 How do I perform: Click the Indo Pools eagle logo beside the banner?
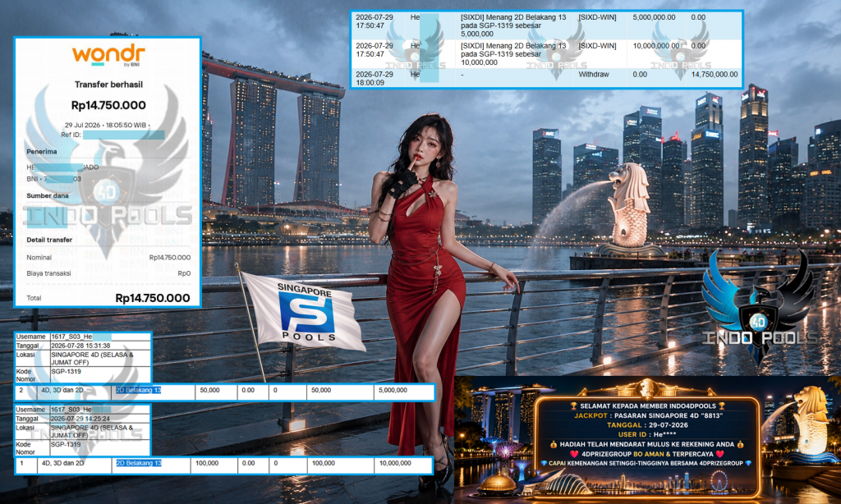760,307
